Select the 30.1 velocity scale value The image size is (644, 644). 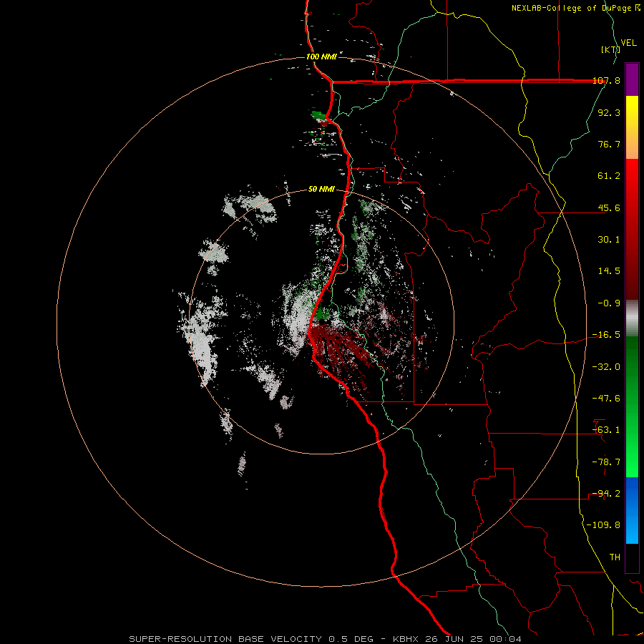tap(609, 240)
